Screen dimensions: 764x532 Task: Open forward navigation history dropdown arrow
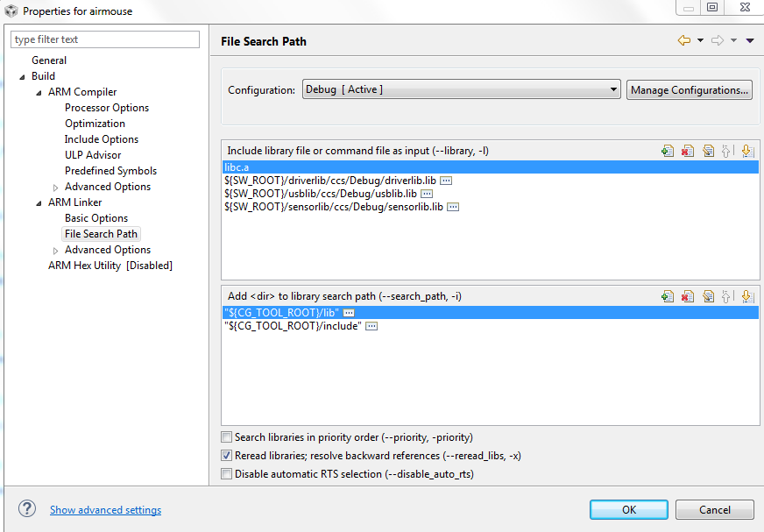click(x=733, y=40)
